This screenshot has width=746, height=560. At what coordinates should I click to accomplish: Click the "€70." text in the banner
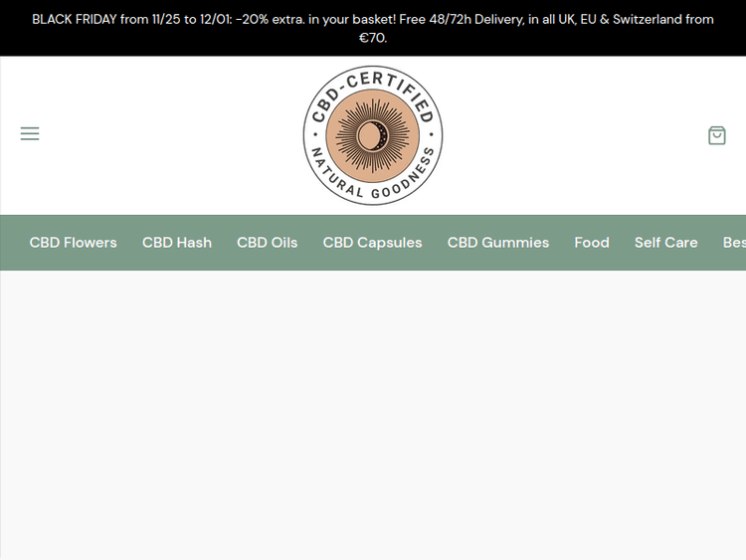373,38
